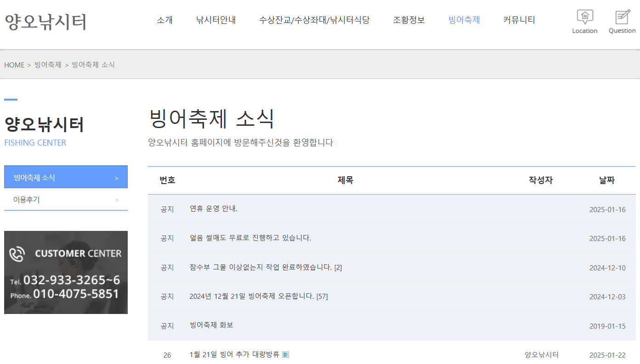Click the image attachment icon on post 26
Image resolution: width=640 pixels, height=364 pixels.
click(286, 354)
